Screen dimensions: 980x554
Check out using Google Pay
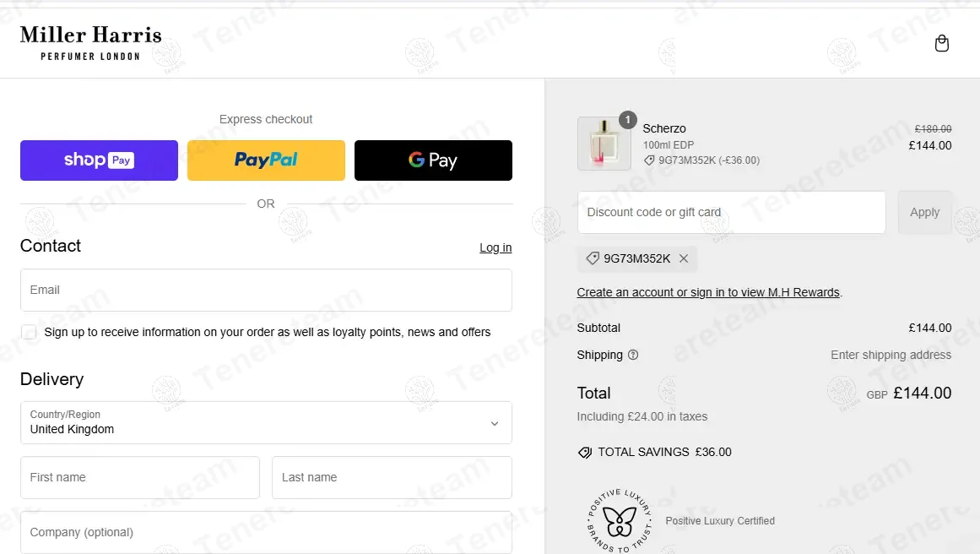click(433, 160)
